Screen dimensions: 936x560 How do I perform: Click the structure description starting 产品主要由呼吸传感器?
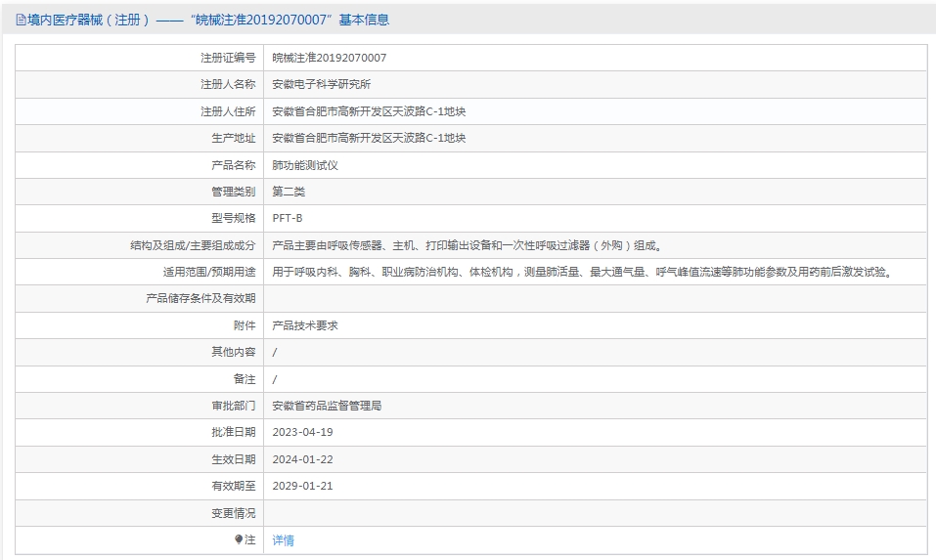pyautogui.click(x=468, y=245)
